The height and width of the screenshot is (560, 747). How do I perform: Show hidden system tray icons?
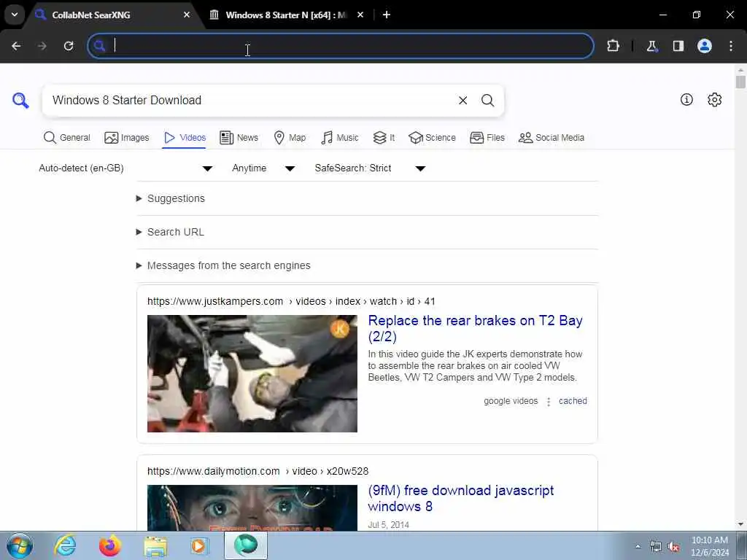pyautogui.click(x=638, y=546)
